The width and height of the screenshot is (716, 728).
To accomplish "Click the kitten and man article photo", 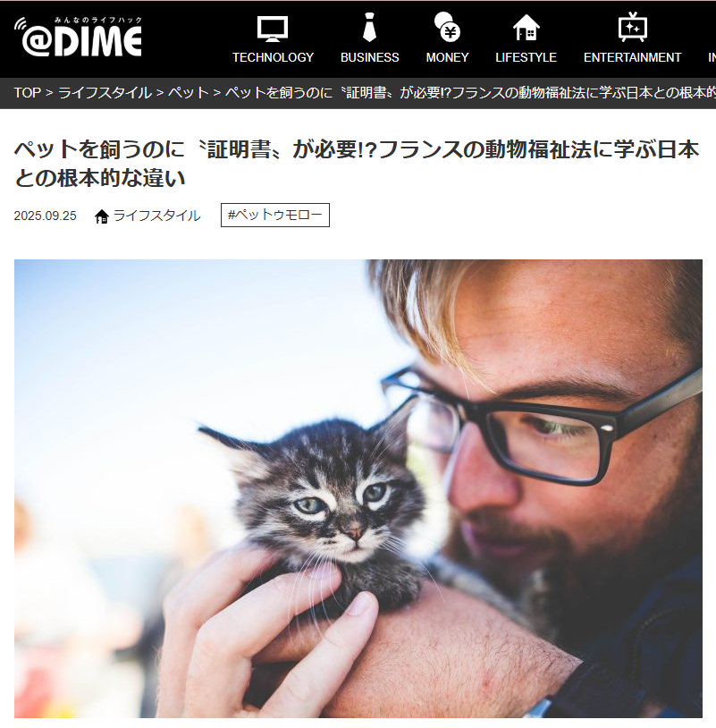I will click(358, 488).
